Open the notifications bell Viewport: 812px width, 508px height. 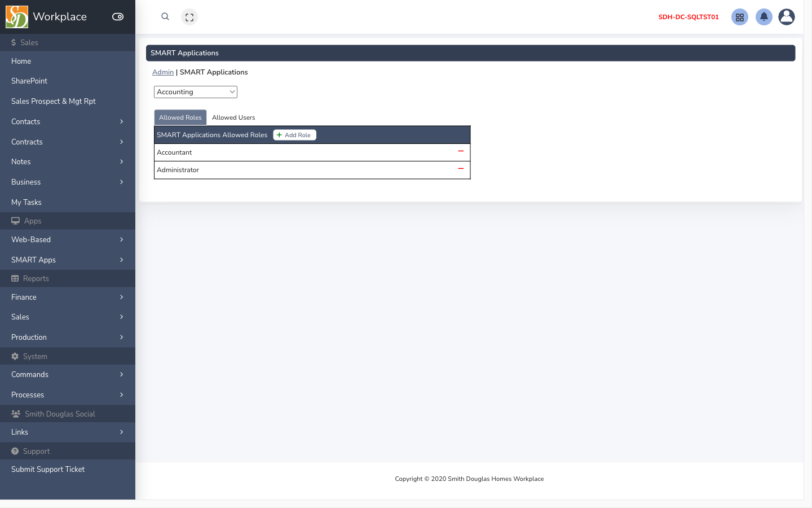[x=764, y=17]
